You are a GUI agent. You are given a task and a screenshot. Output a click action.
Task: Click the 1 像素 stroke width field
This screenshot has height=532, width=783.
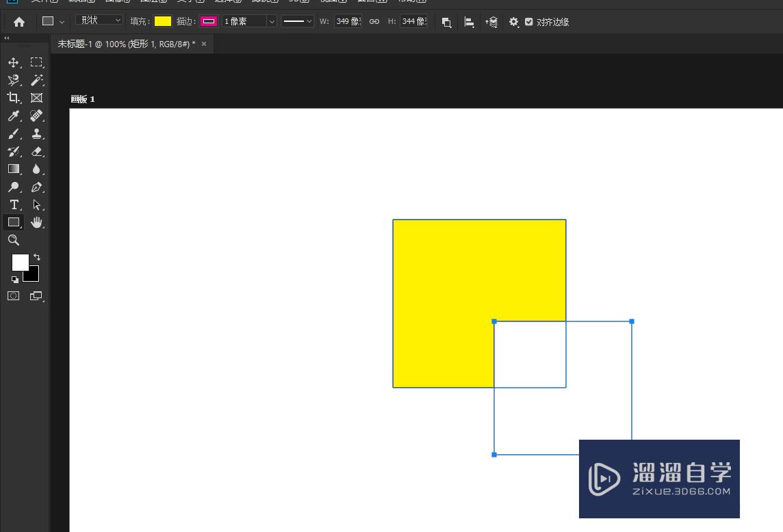click(245, 21)
